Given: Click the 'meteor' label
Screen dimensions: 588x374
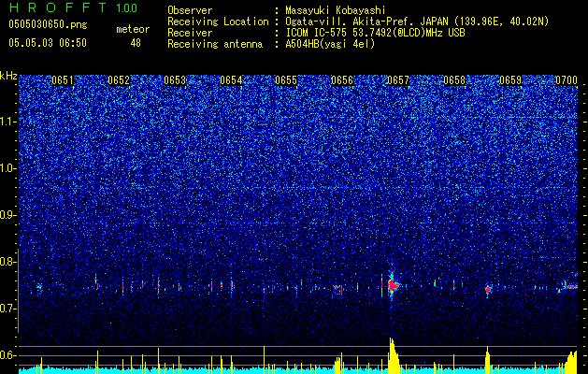Looking at the screenshot, I should click(x=133, y=29).
